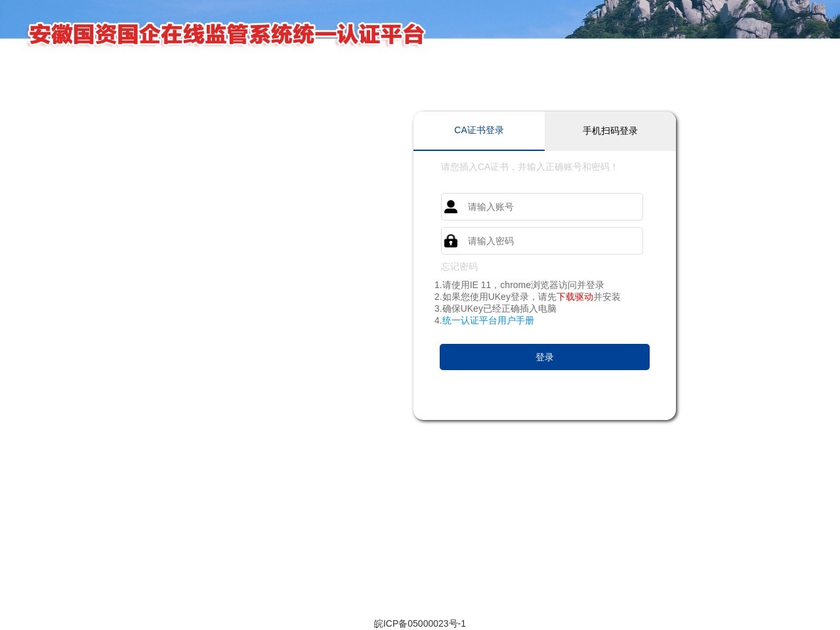
Task: Click the 请您插入CA证书 prompt text
Action: point(528,167)
